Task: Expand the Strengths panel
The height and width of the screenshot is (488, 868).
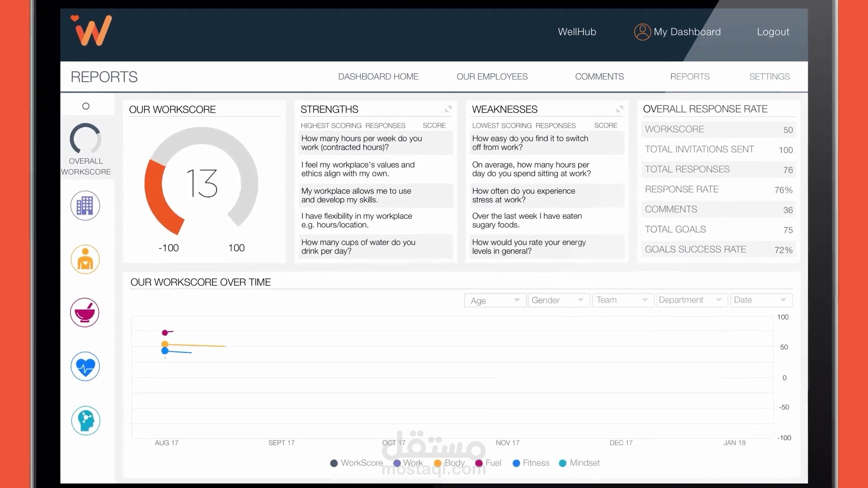Action: [x=448, y=109]
